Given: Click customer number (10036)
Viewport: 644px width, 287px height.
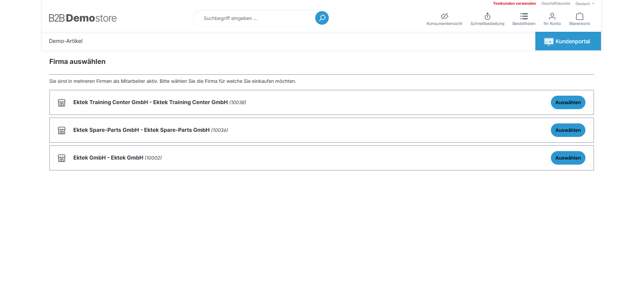Looking at the screenshot, I should 219,130.
